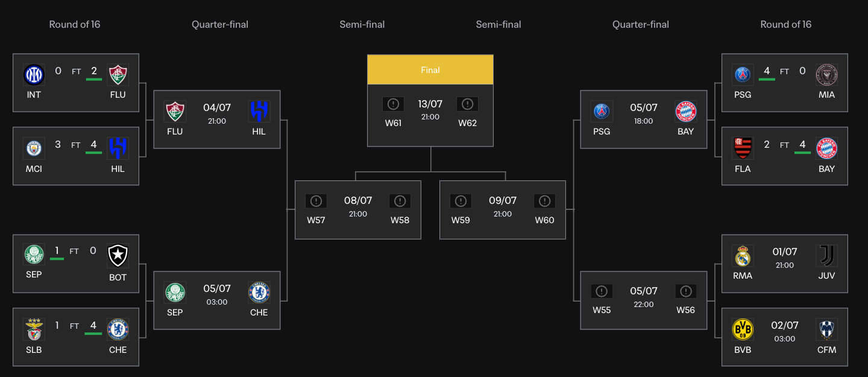Click the 05/07 03:00 date in SEP vs CHE
The width and height of the screenshot is (868, 377).
pos(217,289)
